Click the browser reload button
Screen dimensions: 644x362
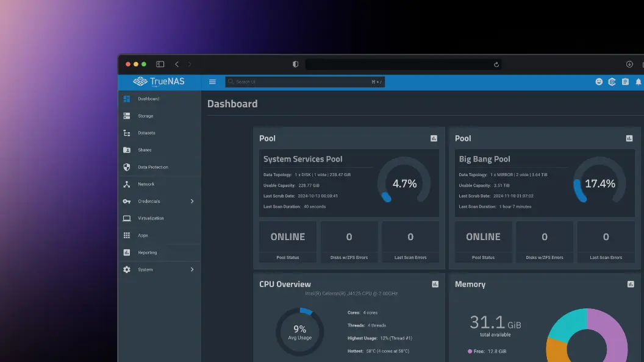coord(496,65)
